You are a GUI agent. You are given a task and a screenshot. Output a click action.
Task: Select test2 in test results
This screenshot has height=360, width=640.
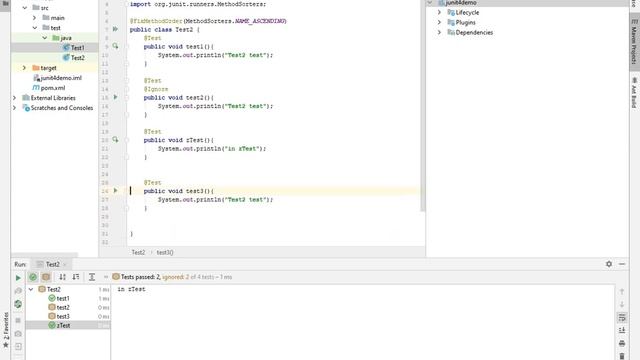pyautogui.click(x=63, y=307)
